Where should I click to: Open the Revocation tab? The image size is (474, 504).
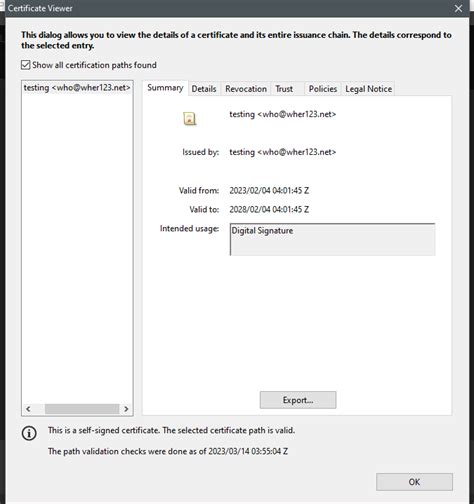point(246,89)
